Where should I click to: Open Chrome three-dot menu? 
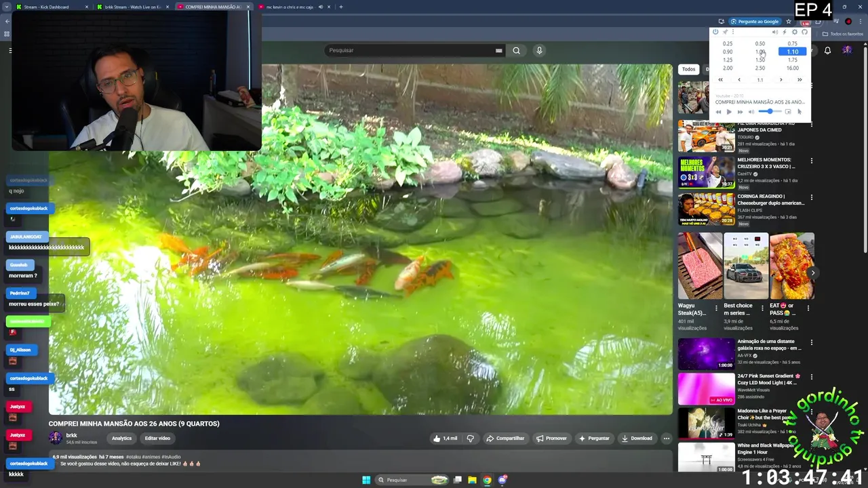(861, 22)
